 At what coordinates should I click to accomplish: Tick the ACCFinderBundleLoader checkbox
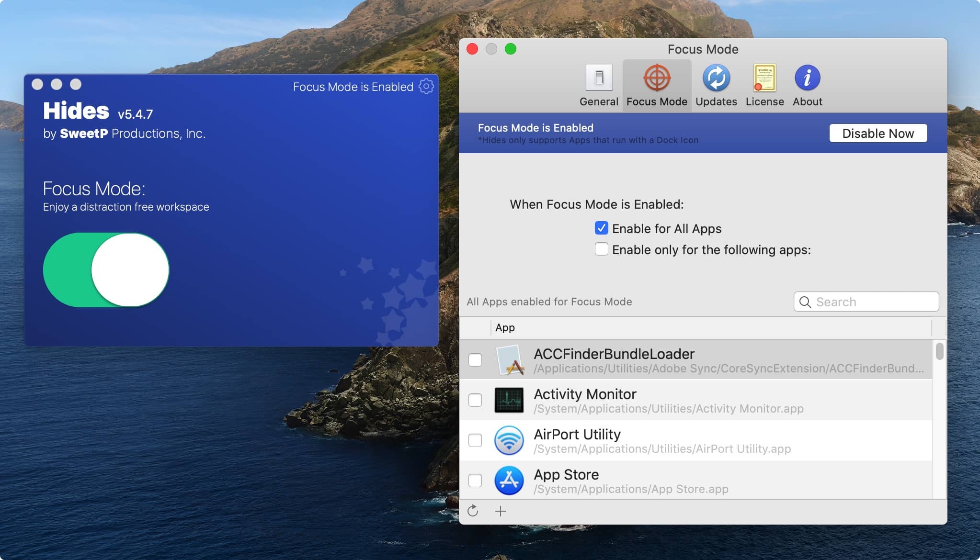(x=475, y=360)
